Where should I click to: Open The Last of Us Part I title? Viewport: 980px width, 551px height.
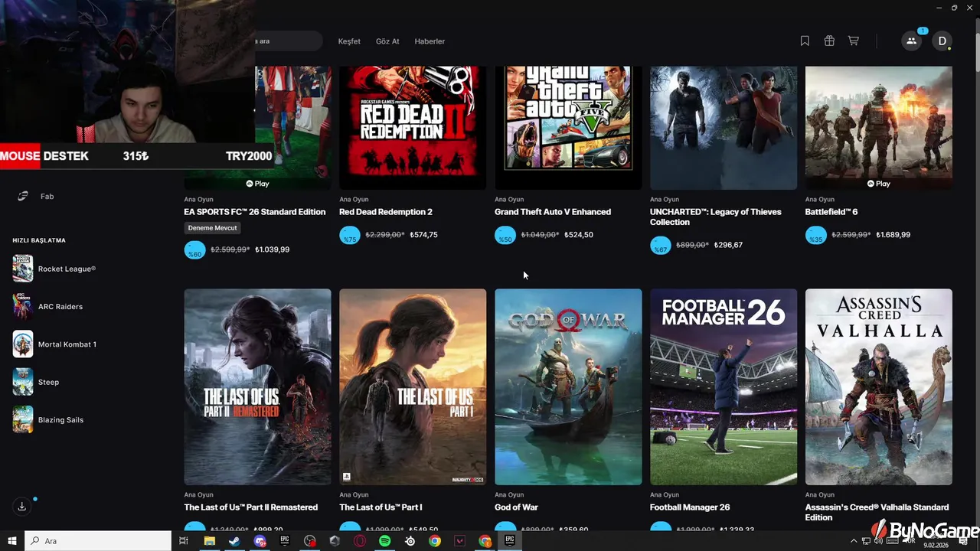coord(381,507)
